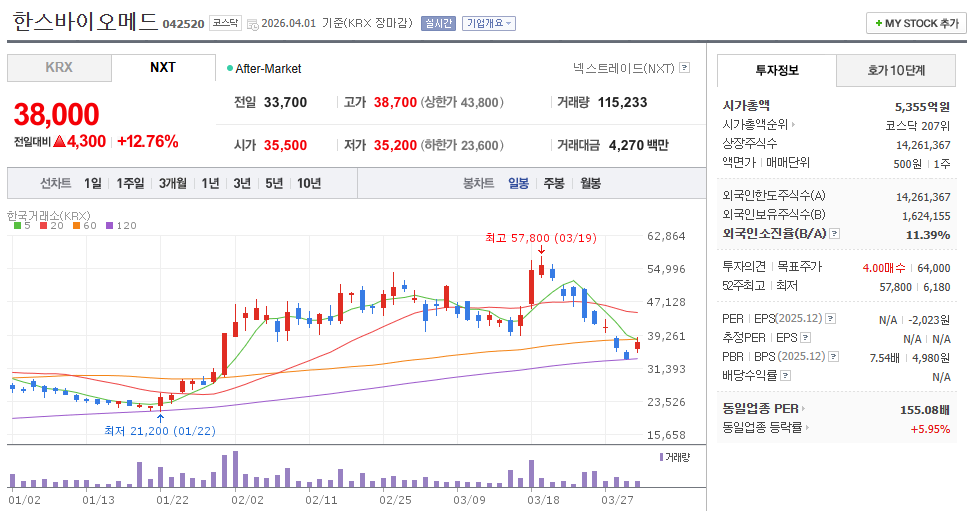This screenshot has width=971, height=511.
Task: Click the 실시간 button
Action: click(438, 24)
